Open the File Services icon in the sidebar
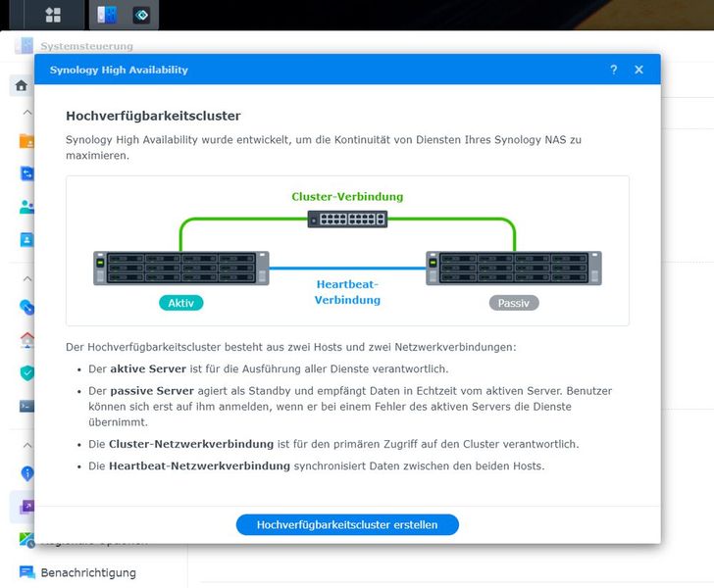Image resolution: width=714 pixels, height=588 pixels. [x=26, y=173]
